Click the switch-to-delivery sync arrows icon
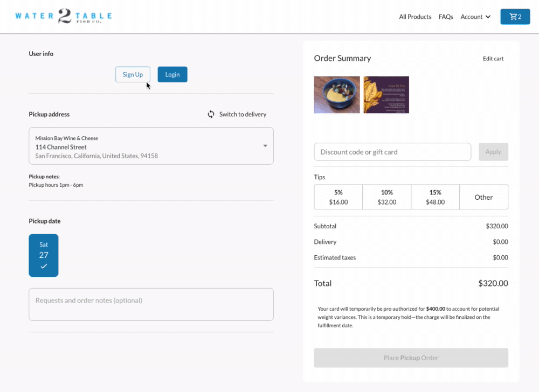 [x=211, y=114]
